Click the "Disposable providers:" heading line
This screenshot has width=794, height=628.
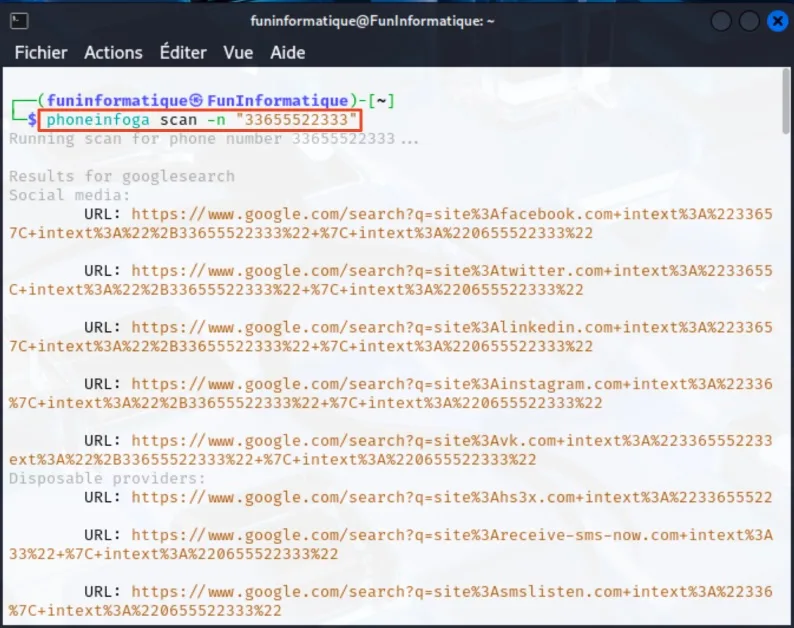click(107, 479)
